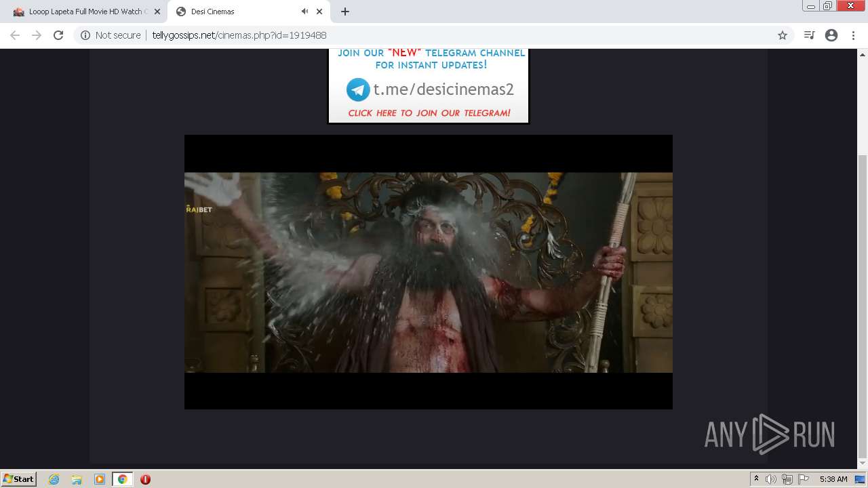Go back to the previous page
This screenshot has height=488, width=868.
(x=15, y=35)
